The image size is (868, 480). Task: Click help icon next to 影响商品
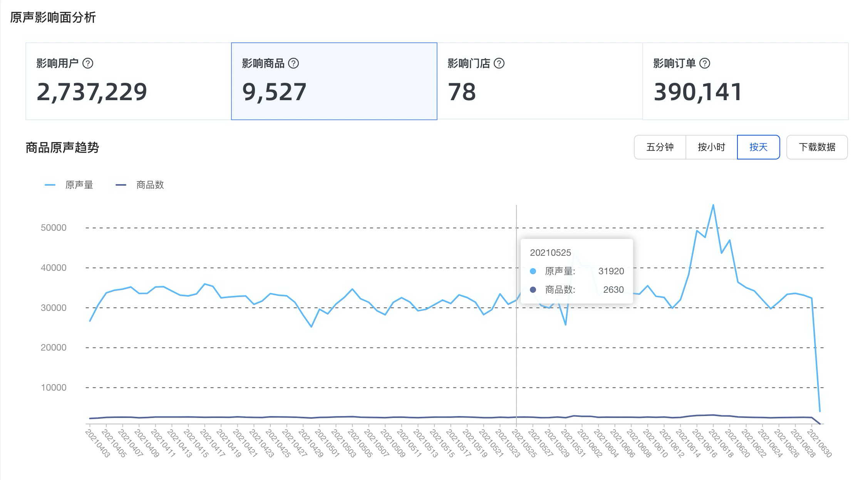(293, 63)
